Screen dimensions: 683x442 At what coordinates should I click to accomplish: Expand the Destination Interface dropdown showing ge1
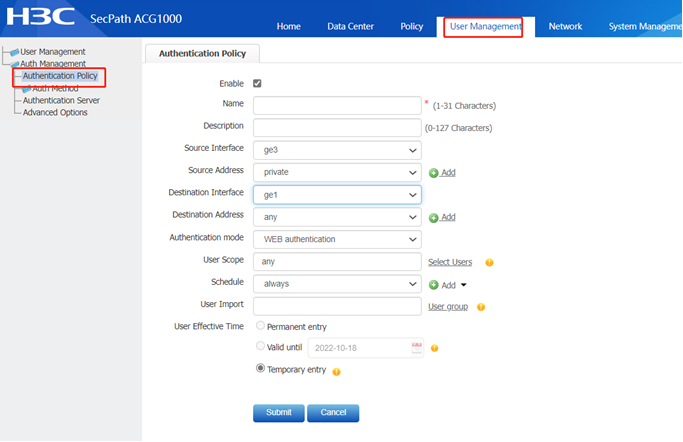[x=337, y=195]
